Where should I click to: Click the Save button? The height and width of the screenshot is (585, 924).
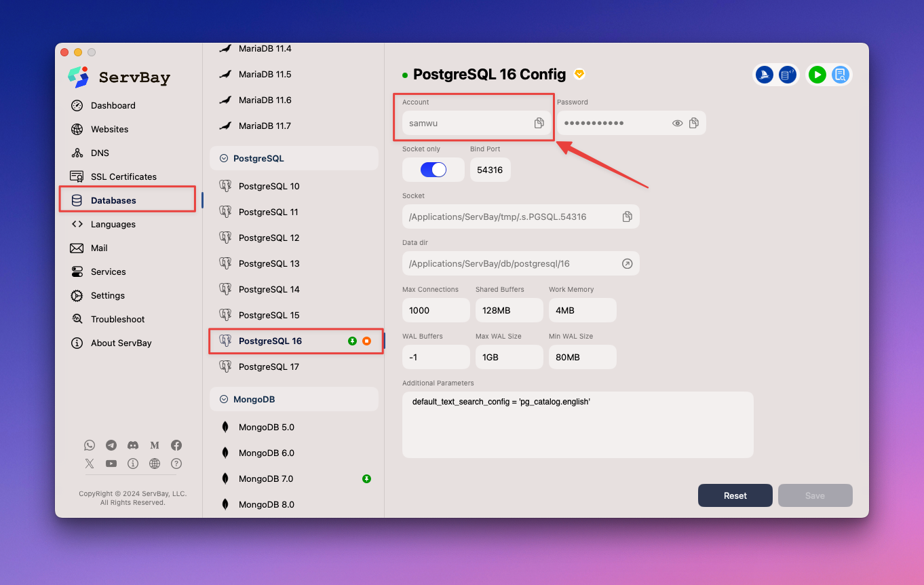tap(815, 495)
